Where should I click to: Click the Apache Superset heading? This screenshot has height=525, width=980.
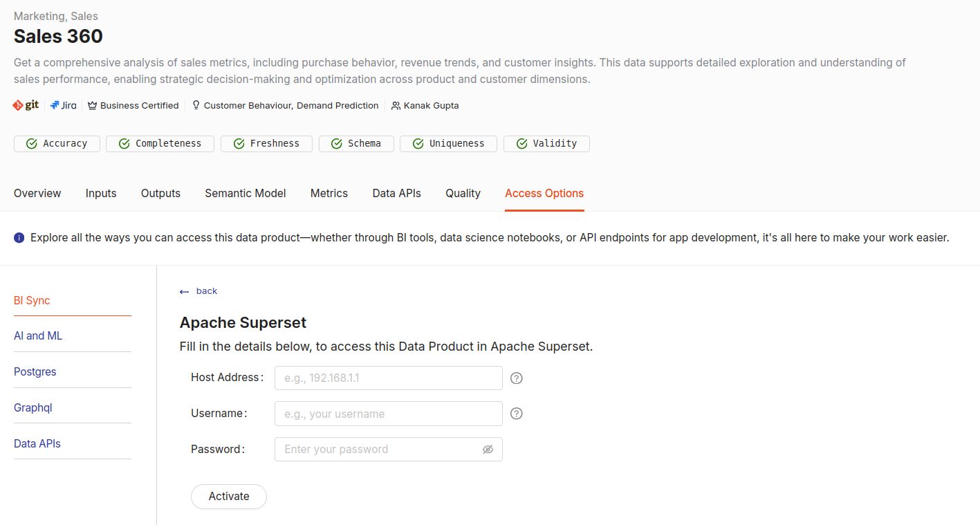pos(243,322)
